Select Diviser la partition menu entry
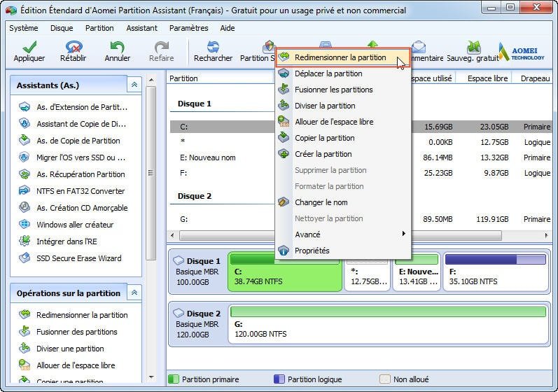 pyautogui.click(x=343, y=106)
